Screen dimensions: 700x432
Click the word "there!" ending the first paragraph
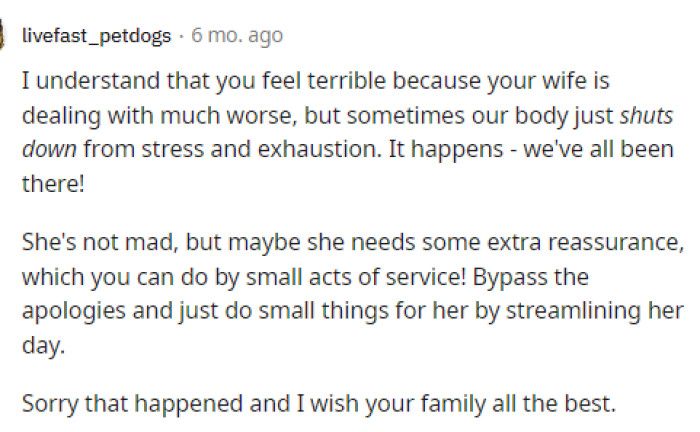[x=53, y=183]
